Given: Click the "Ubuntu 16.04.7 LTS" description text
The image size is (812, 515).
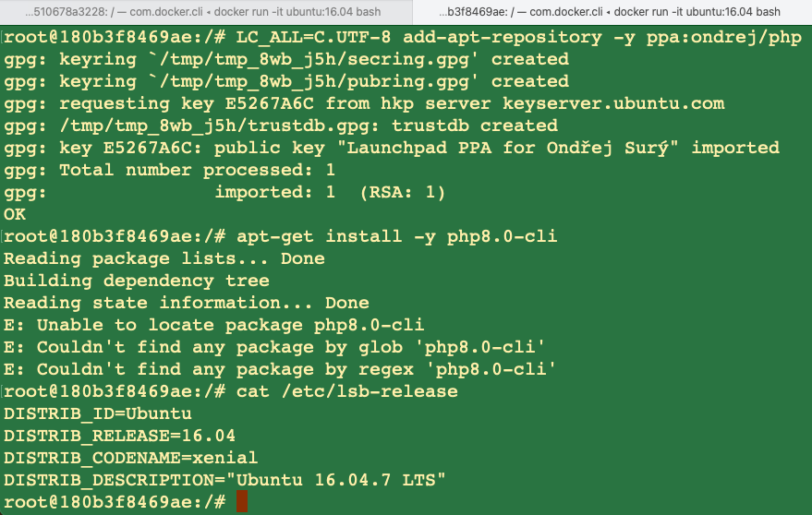Looking at the screenshot, I should tap(342, 480).
